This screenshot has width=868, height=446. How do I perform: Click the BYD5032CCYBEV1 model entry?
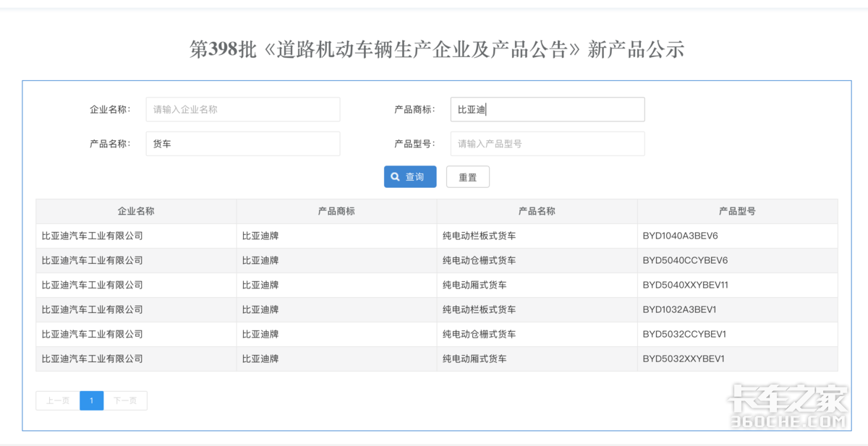click(x=684, y=334)
